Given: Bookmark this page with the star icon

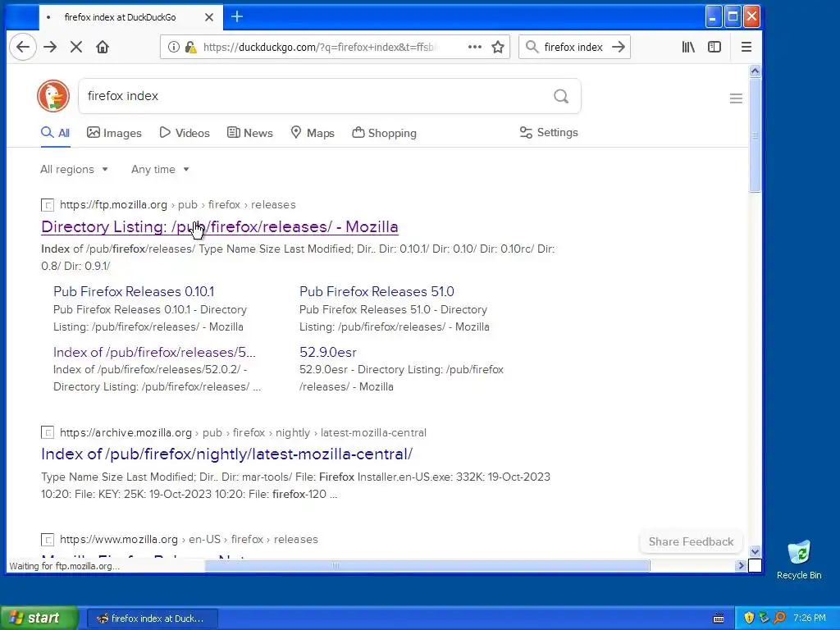Looking at the screenshot, I should pos(498,47).
